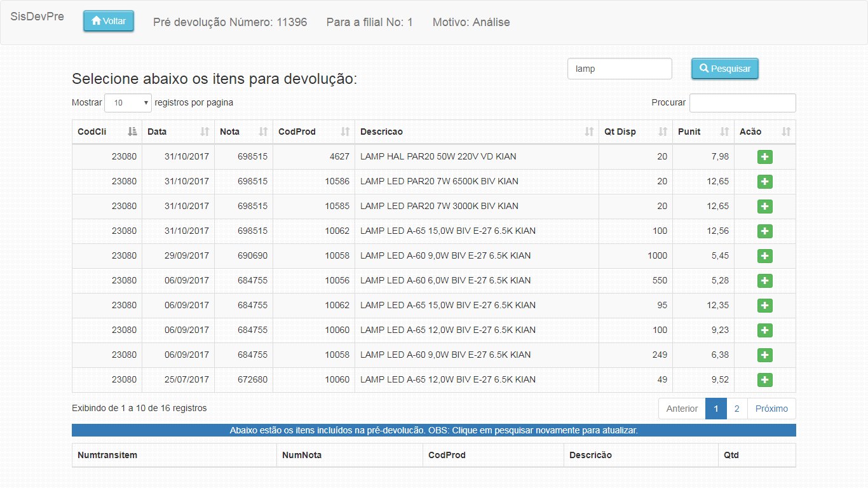Go to page 2 of results

(x=736, y=409)
